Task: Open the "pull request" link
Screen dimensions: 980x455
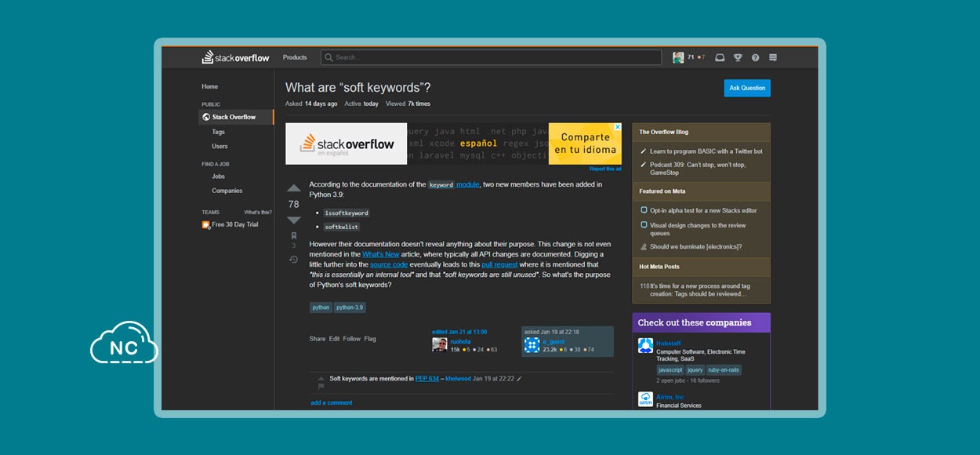Action: pos(499,264)
